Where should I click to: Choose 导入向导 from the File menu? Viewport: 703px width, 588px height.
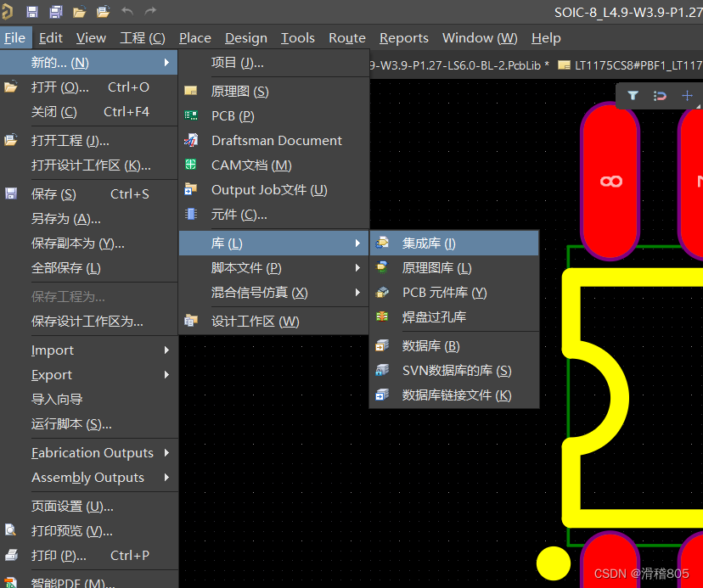point(89,400)
